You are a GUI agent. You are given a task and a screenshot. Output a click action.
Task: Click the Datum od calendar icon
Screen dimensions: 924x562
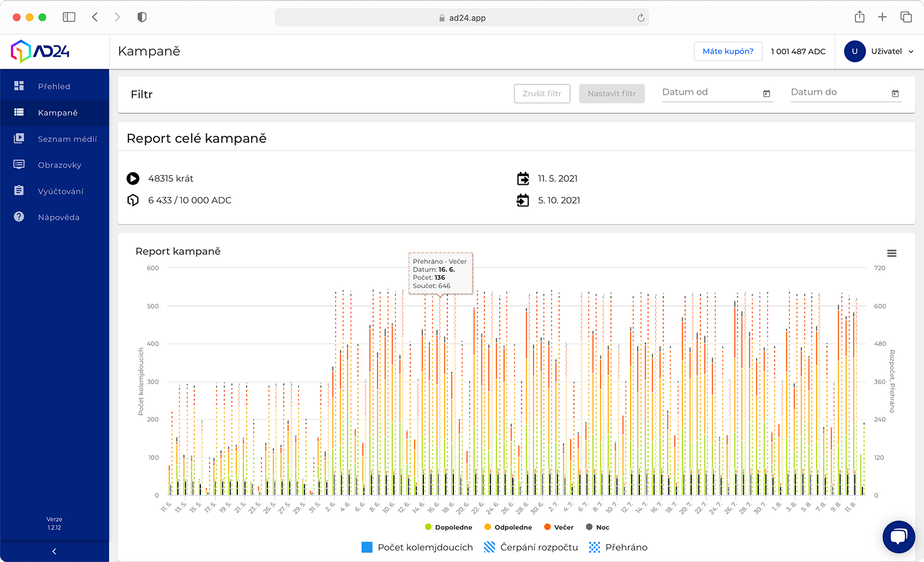click(x=766, y=94)
